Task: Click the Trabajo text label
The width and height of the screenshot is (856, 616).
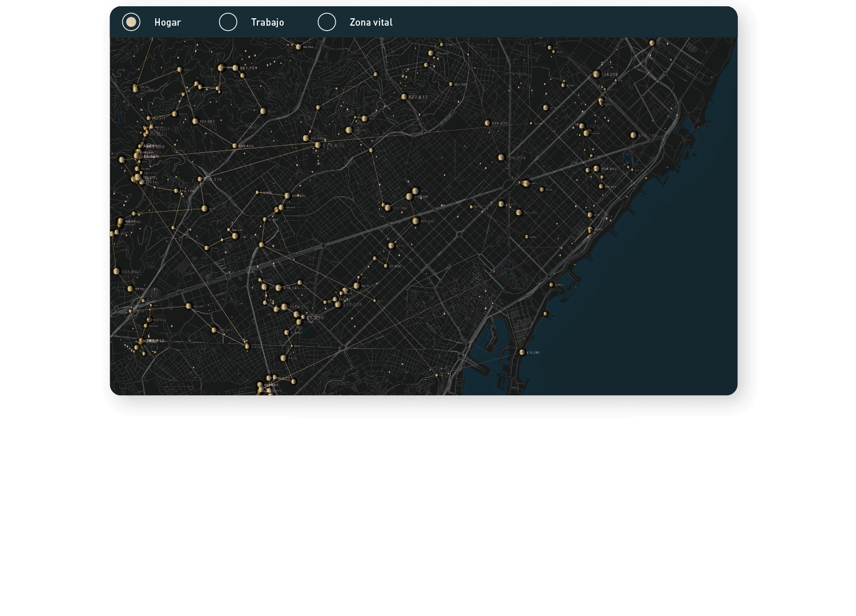Action: pos(267,22)
